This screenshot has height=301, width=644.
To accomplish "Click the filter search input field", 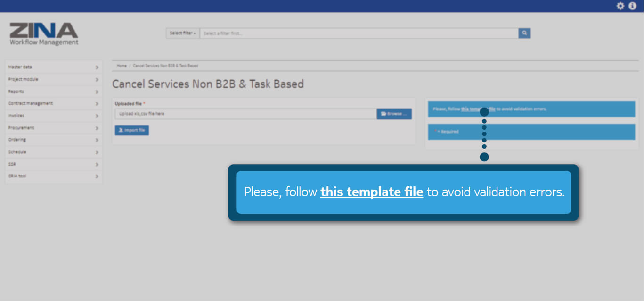I will (358, 33).
